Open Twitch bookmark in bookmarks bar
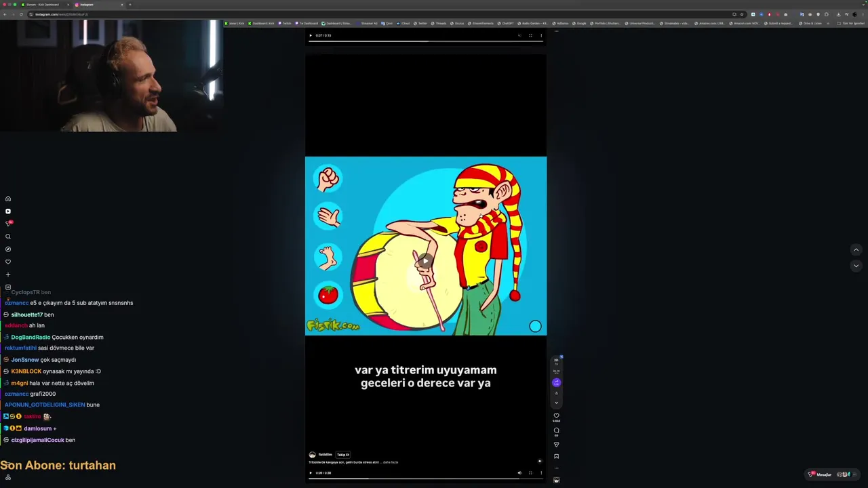 click(x=285, y=23)
